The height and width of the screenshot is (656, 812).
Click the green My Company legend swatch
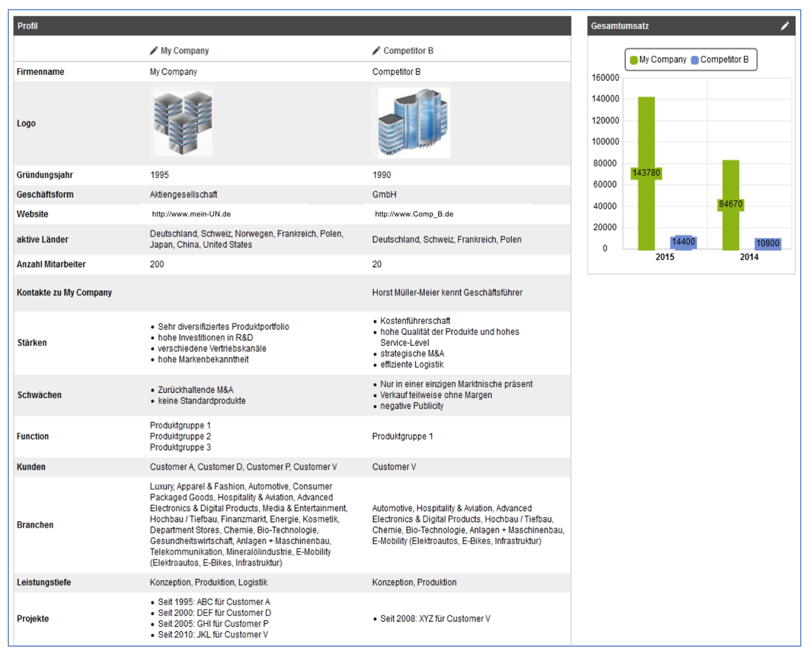[634, 60]
